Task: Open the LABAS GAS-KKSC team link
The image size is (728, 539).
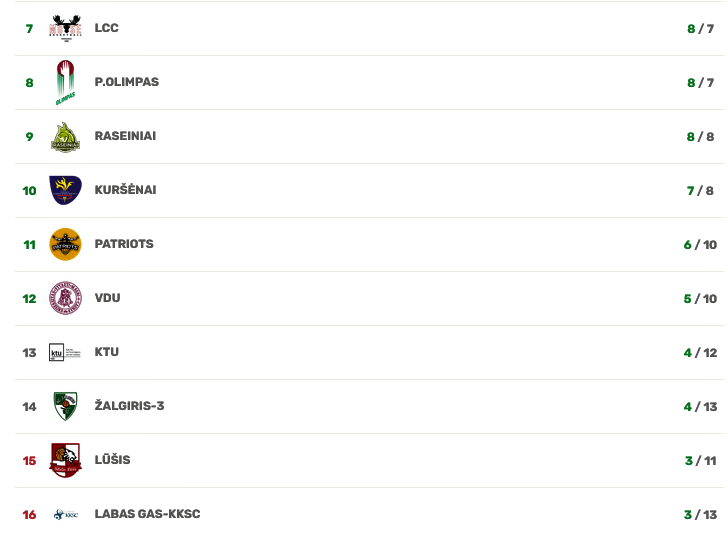Action: pyautogui.click(x=148, y=513)
